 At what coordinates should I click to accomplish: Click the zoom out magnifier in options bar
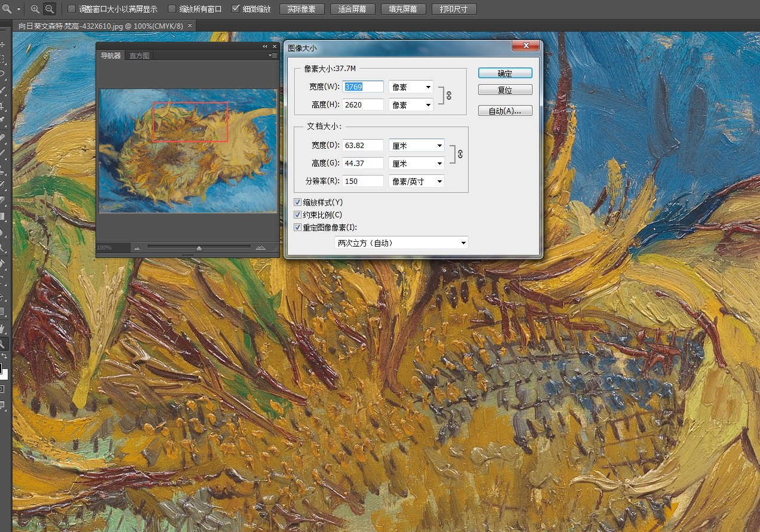point(50,9)
